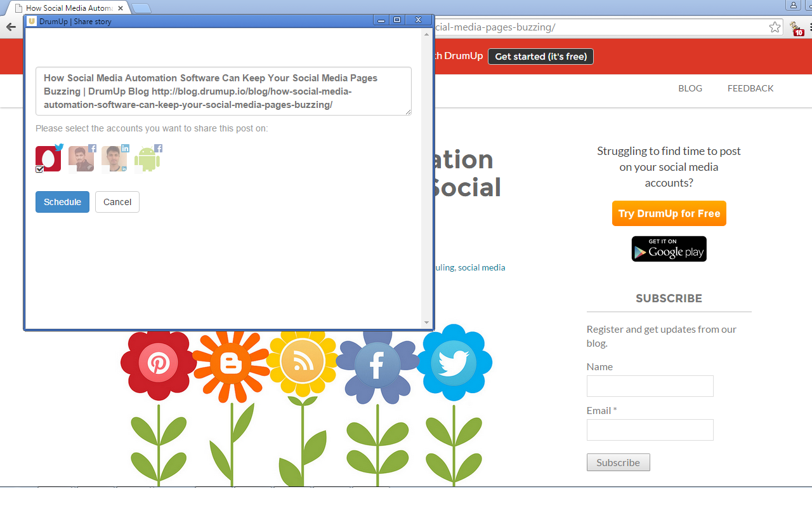Select the first Facebook profile account
Viewport: 812px width, 508px height.
[81, 158]
